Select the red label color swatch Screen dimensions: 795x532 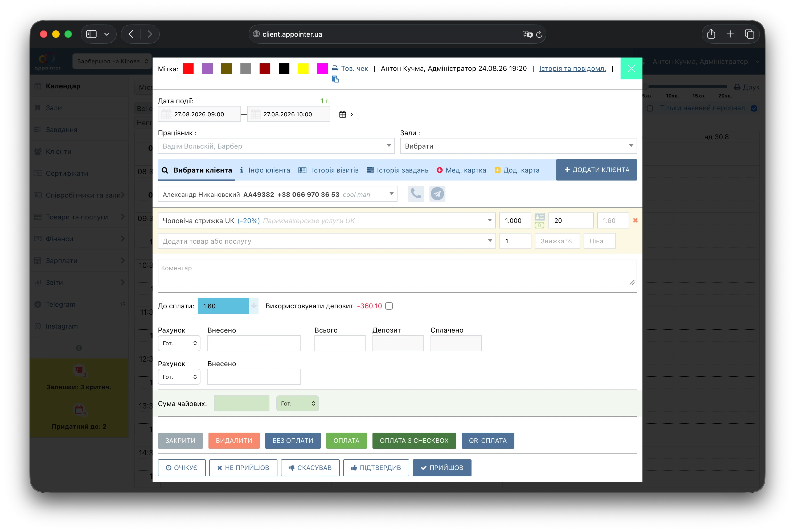pyautogui.click(x=188, y=68)
